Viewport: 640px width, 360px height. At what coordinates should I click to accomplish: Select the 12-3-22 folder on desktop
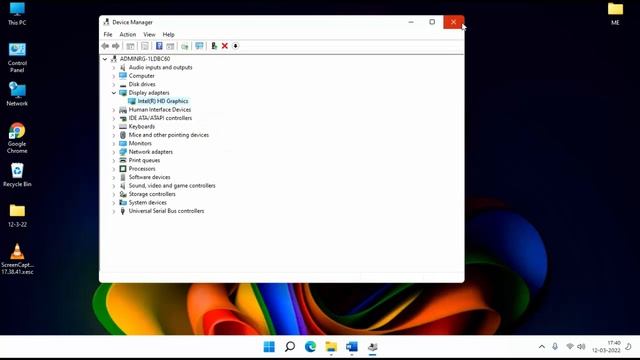17,216
